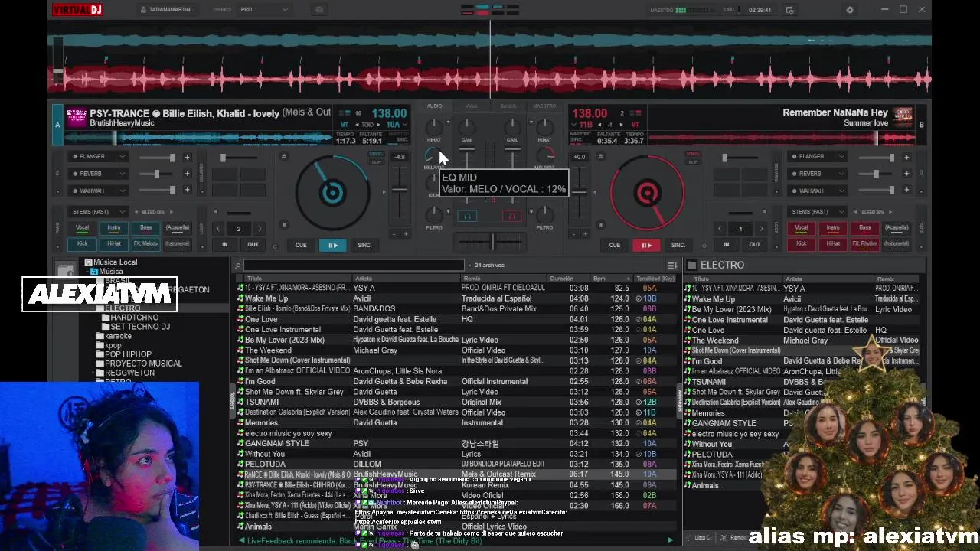Click the EQ MID (MEL/VOC) knob on deck A
Image resolution: width=980 pixels, height=551 pixels.
[x=433, y=156]
